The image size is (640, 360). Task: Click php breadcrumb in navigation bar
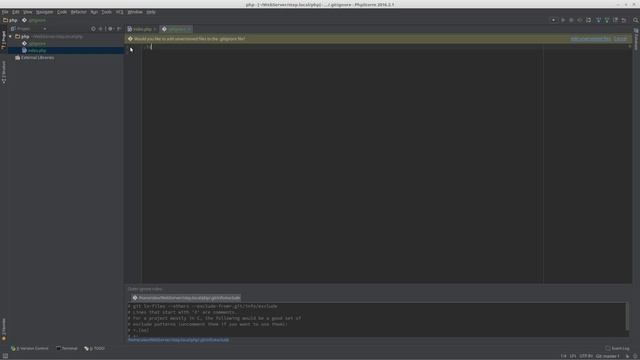(x=10, y=20)
